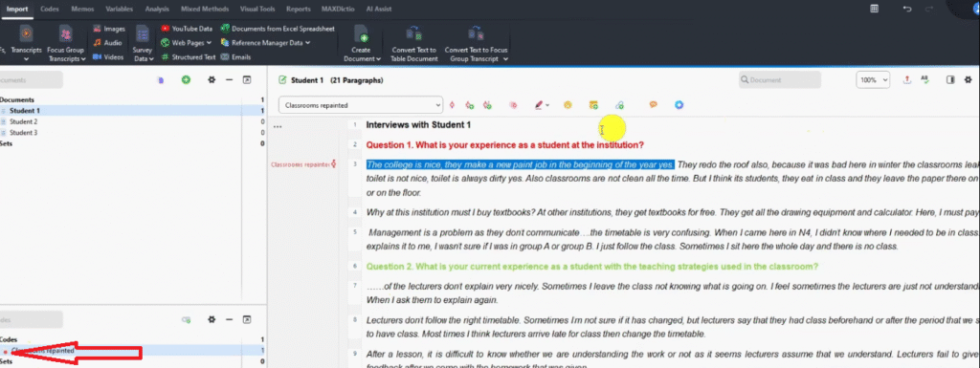Open Codes panel settings gear
Screen dimensions: 980x368
(212, 319)
